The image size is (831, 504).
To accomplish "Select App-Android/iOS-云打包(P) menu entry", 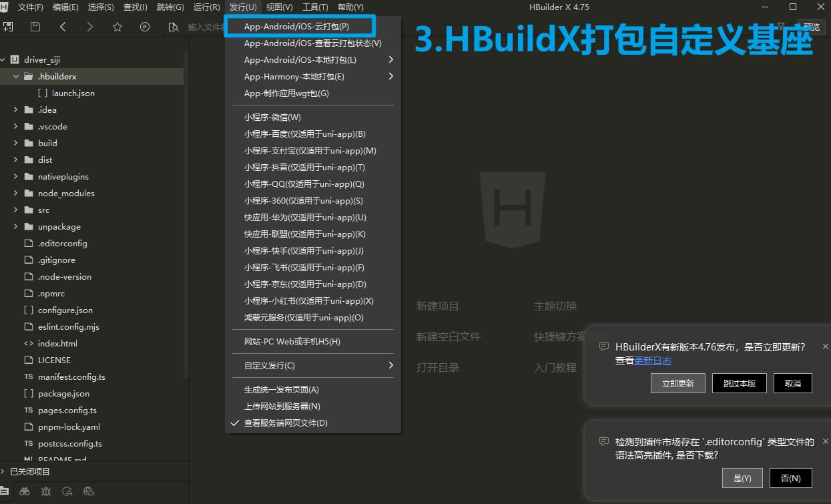I will (x=296, y=27).
